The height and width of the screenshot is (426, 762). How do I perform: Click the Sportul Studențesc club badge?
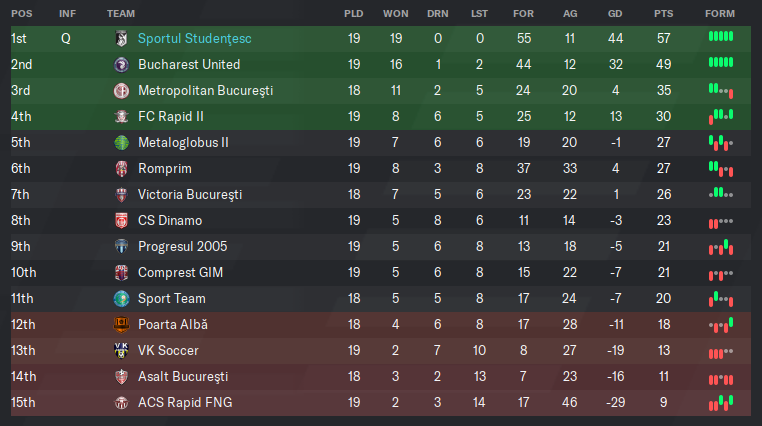[121, 38]
